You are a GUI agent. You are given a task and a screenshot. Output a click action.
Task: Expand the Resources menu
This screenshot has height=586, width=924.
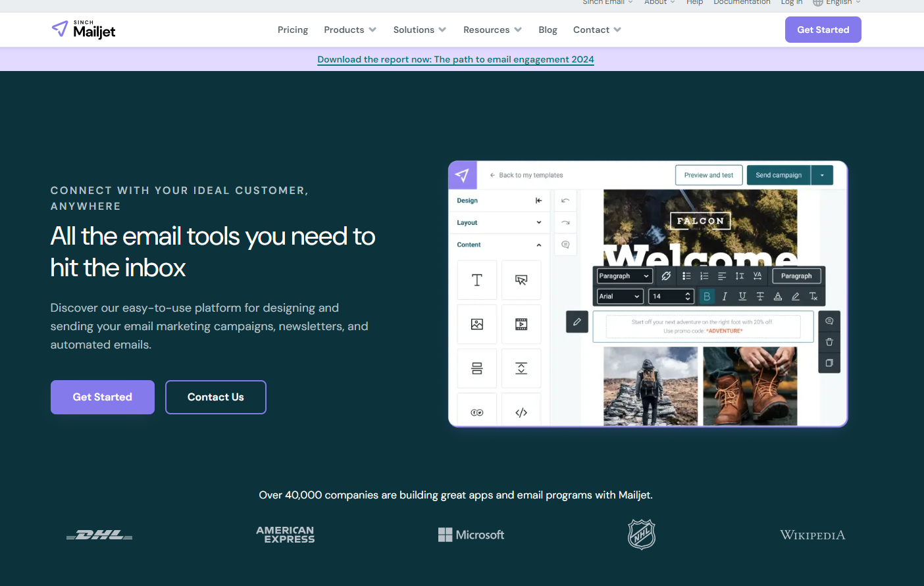(x=493, y=30)
